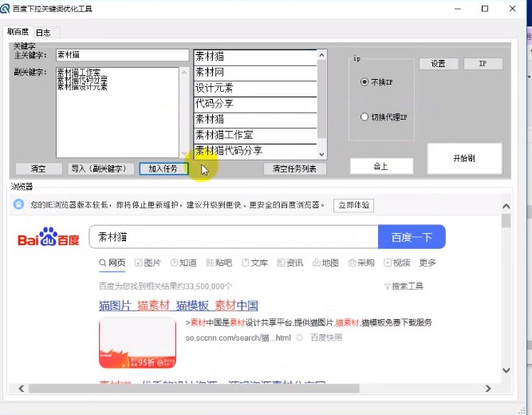Open 搜索工具 filter

404,287
